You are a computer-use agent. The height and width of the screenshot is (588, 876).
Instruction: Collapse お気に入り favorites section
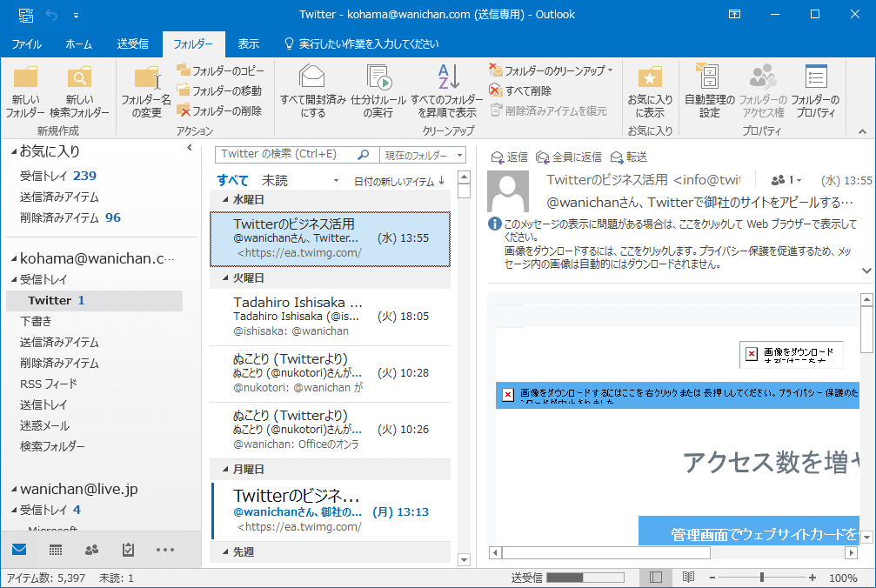coord(14,152)
